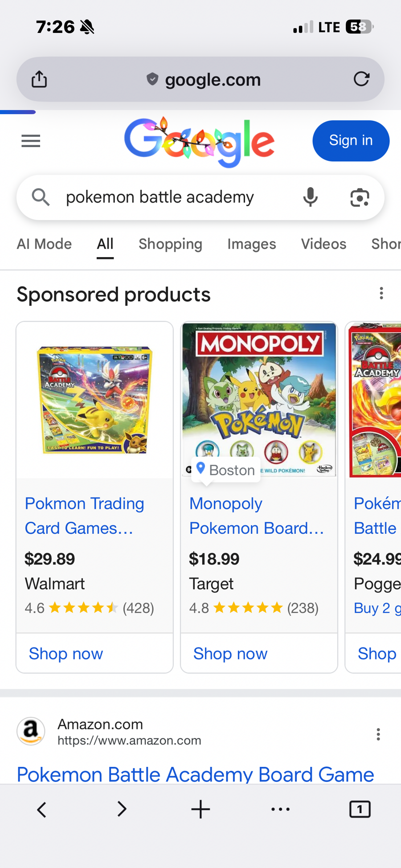Start voice search with microphone icon

[310, 197]
